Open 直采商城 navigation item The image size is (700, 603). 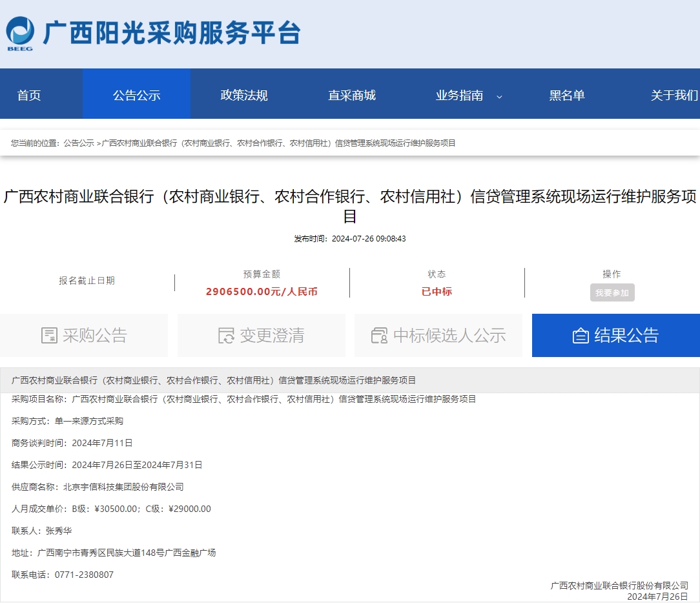352,95
